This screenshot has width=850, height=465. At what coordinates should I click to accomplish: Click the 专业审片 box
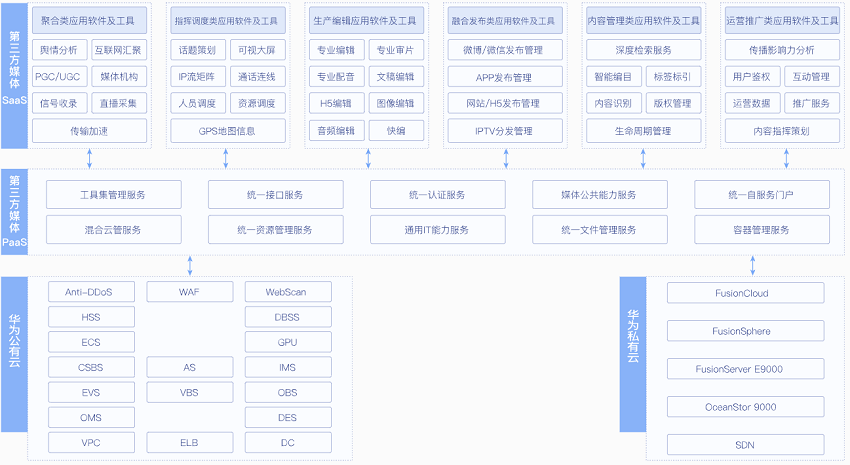coord(396,50)
